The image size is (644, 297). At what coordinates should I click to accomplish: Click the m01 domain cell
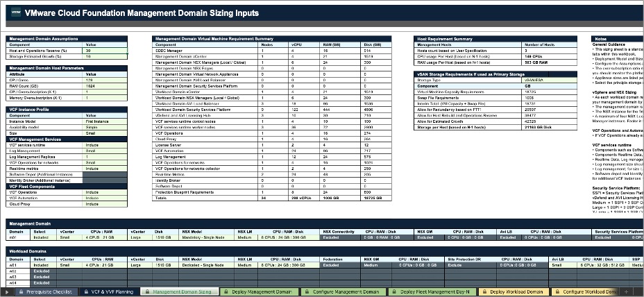point(18,237)
